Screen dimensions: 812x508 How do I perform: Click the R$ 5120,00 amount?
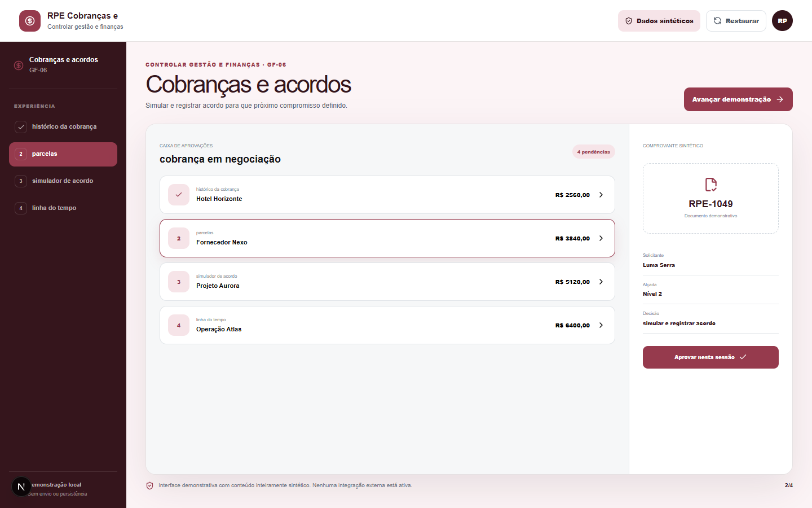point(572,282)
